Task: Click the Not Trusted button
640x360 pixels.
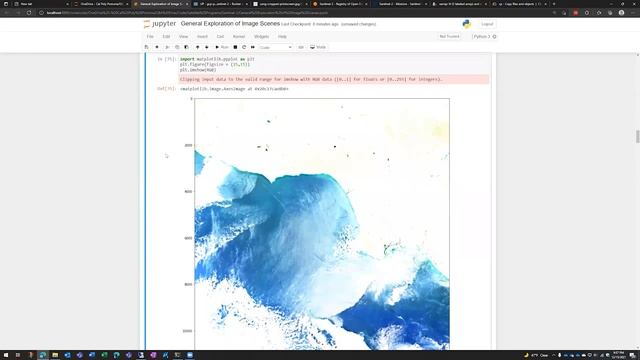Action: [x=449, y=37]
